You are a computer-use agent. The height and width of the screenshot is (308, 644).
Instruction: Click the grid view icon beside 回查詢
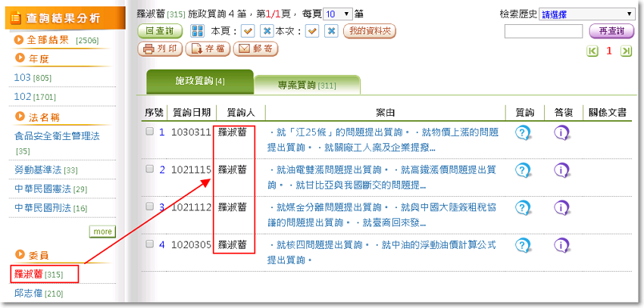197,31
